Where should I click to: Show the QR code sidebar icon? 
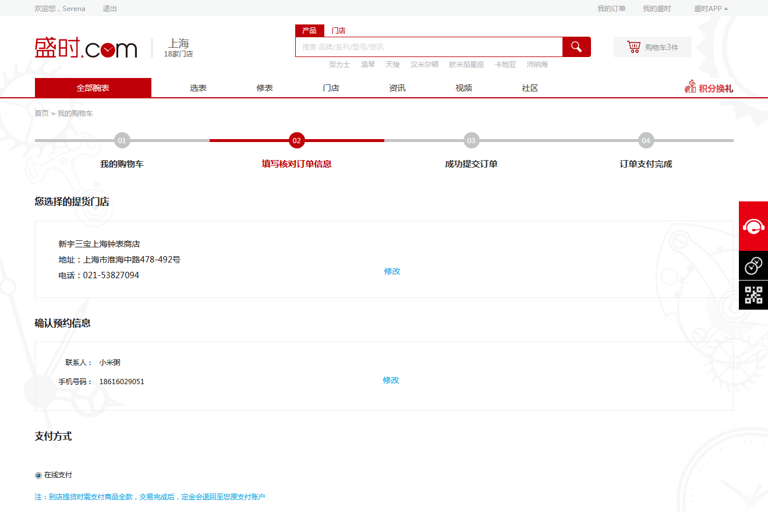(753, 295)
